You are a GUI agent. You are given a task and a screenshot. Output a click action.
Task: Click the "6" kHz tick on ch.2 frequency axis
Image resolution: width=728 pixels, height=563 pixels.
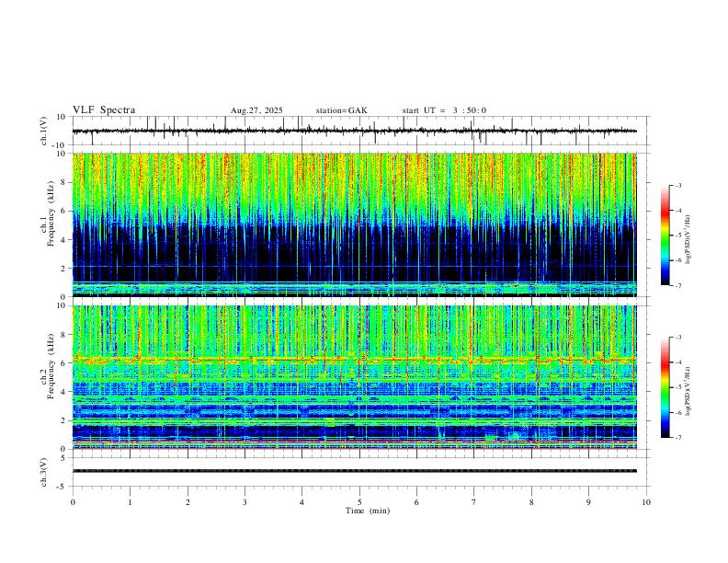[65, 362]
